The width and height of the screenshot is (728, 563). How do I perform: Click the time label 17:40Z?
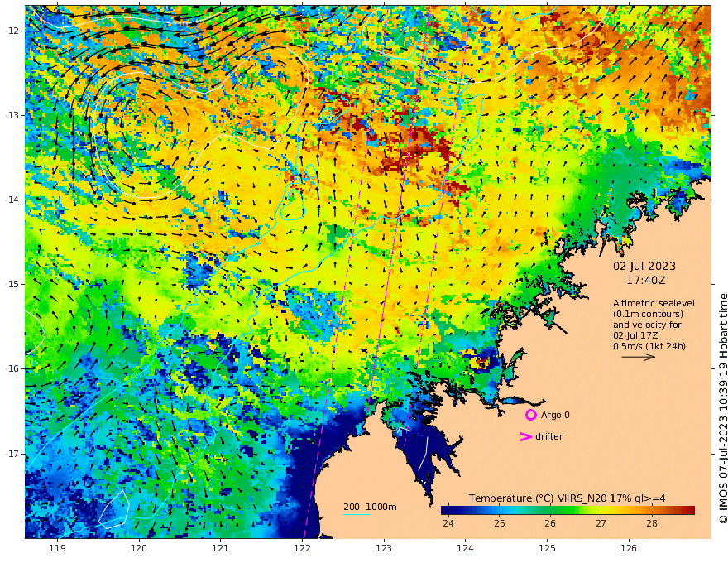coord(645,281)
